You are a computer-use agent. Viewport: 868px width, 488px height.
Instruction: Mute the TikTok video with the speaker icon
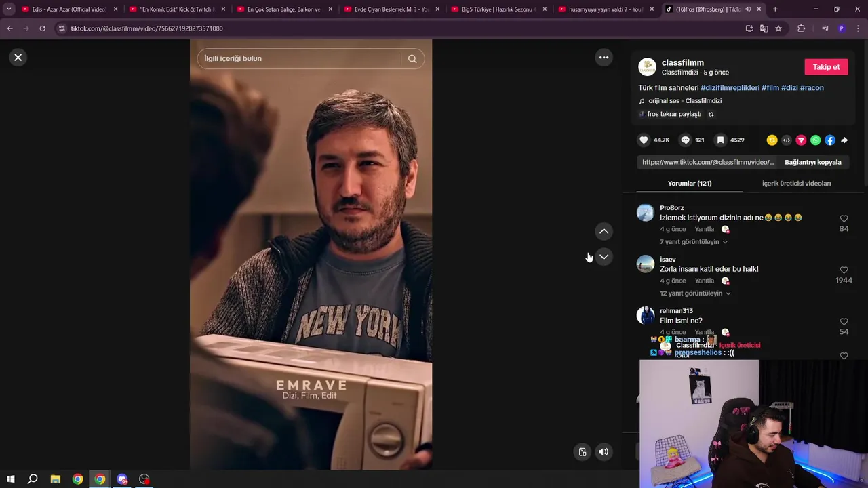604,452
